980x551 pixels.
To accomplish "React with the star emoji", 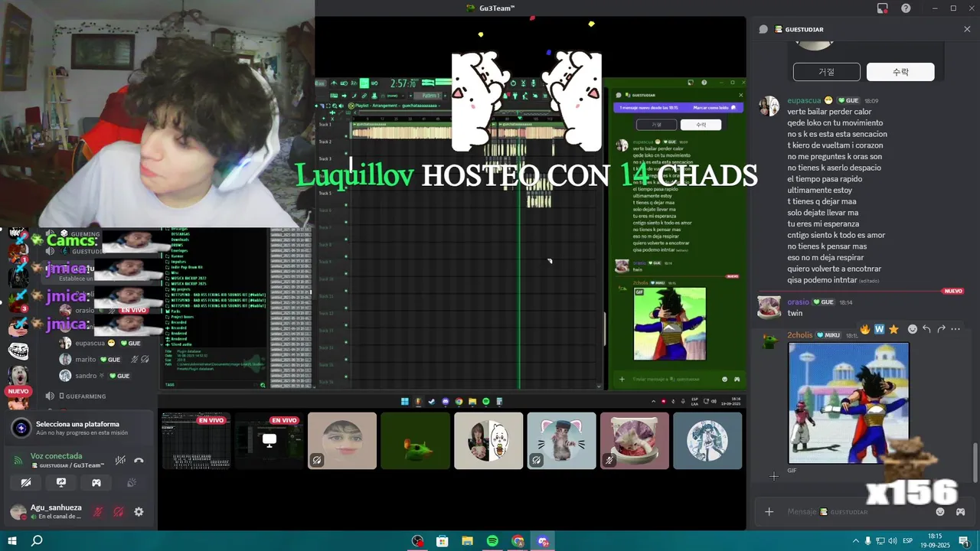I will coord(893,329).
